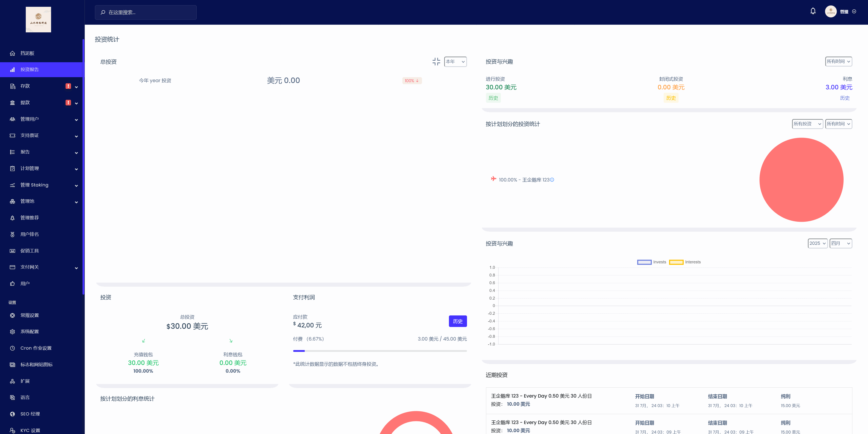Open the 四月 month selector
868x434 pixels.
click(840, 243)
